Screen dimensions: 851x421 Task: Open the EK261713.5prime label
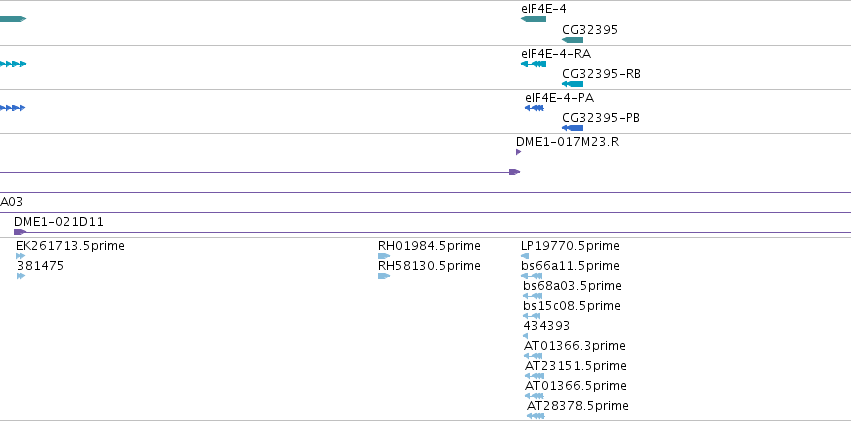(x=71, y=246)
